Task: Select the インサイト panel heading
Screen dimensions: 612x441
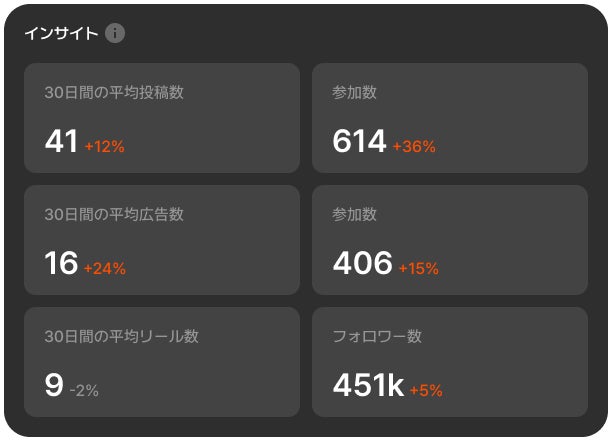Action: 61,34
